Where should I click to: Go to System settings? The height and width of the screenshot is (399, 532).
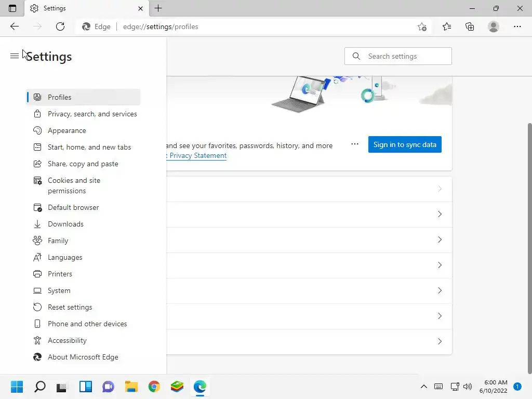click(x=83, y=290)
